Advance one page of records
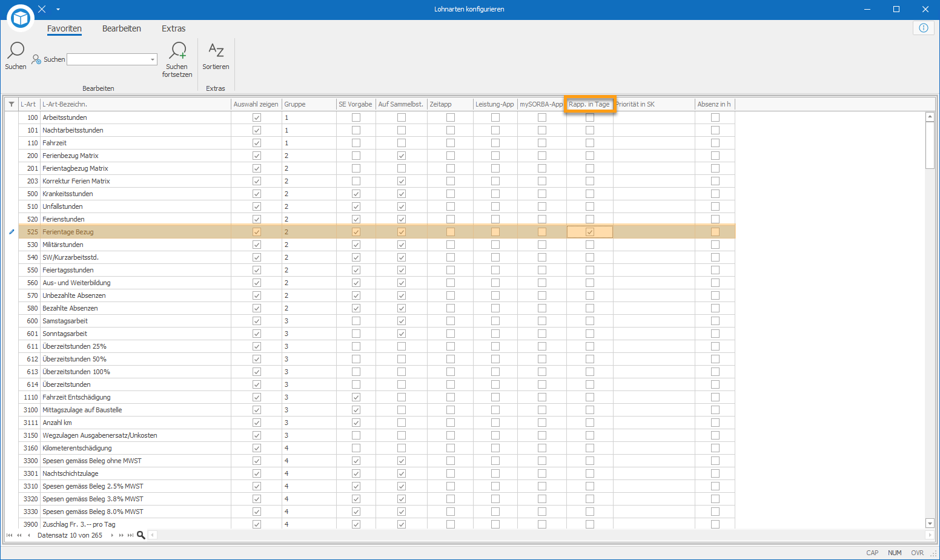 [x=121, y=535]
